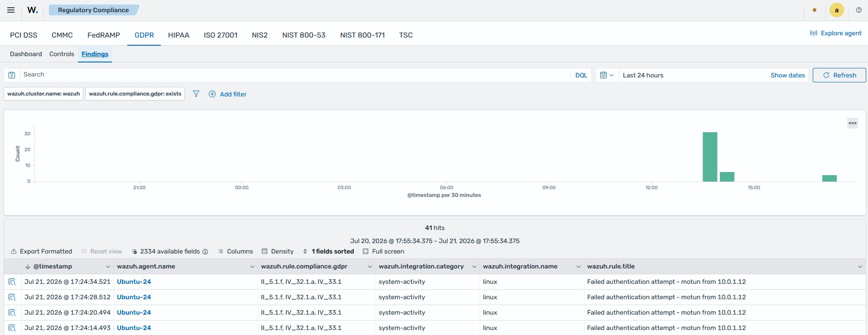Select the GDPR tab
The image size is (868, 335).
144,35
